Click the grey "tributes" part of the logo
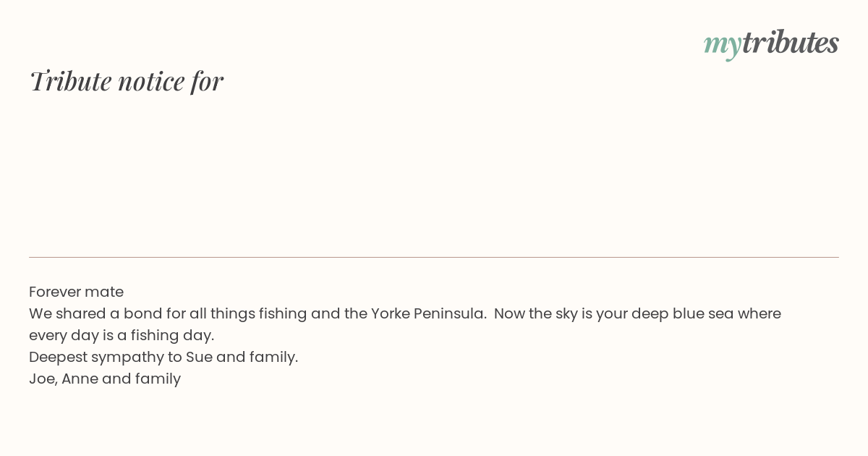The height and width of the screenshot is (456, 868). coord(790,42)
